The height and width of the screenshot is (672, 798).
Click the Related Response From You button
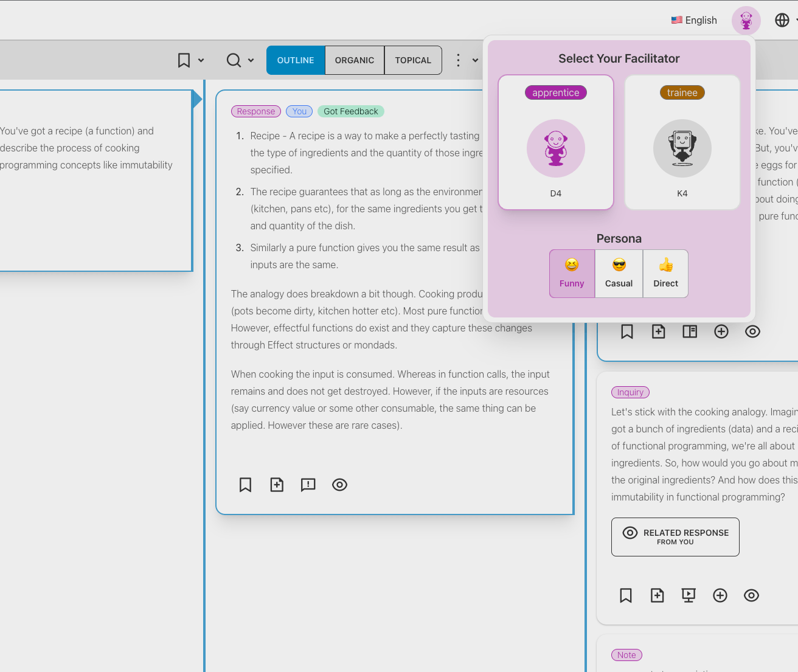click(x=675, y=537)
